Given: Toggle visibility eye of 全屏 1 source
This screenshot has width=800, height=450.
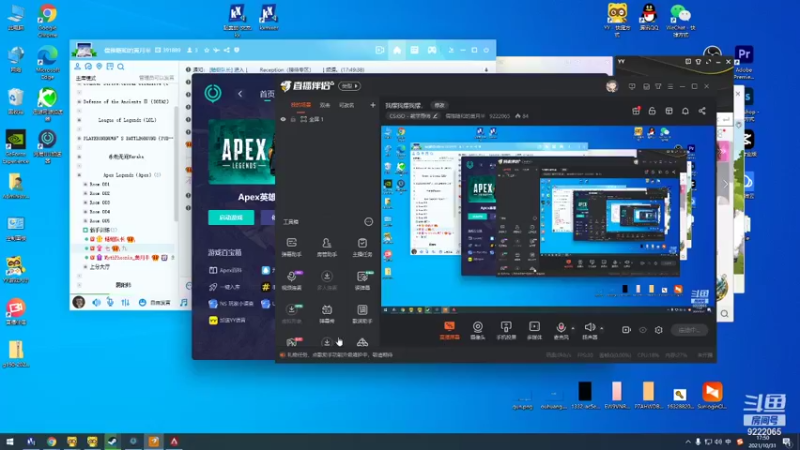Looking at the screenshot, I should point(283,119).
